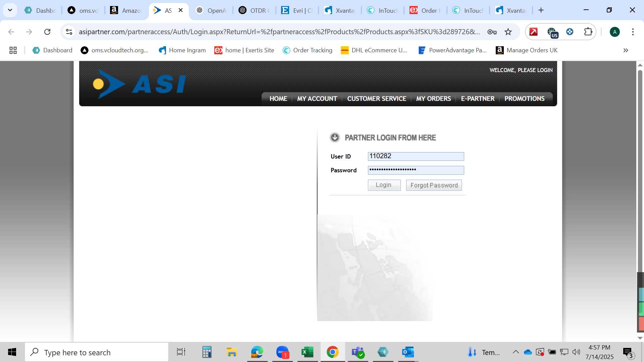Open the oms.vcloudtech.org bookmark
The height and width of the screenshot is (362, 644).
point(114,50)
